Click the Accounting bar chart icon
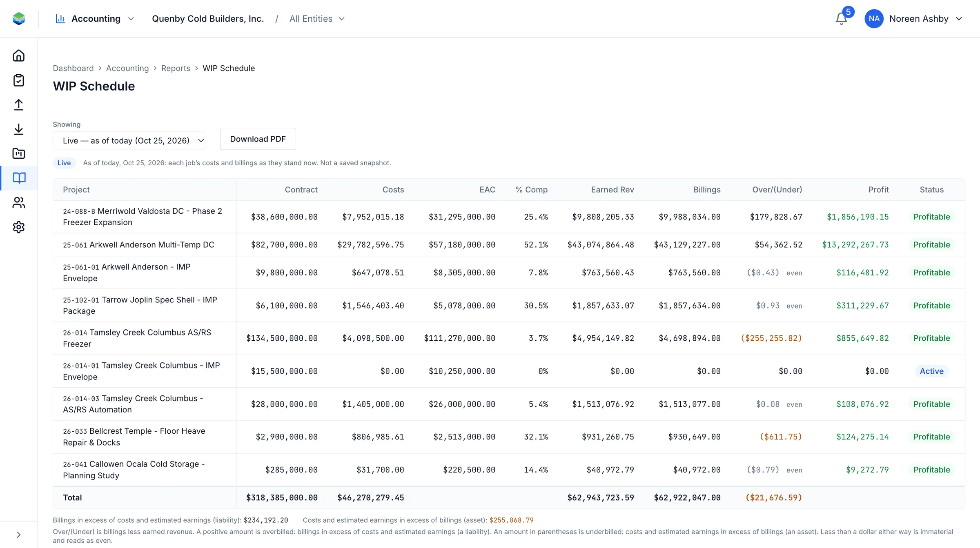The width and height of the screenshot is (980, 548). pyautogui.click(x=60, y=19)
